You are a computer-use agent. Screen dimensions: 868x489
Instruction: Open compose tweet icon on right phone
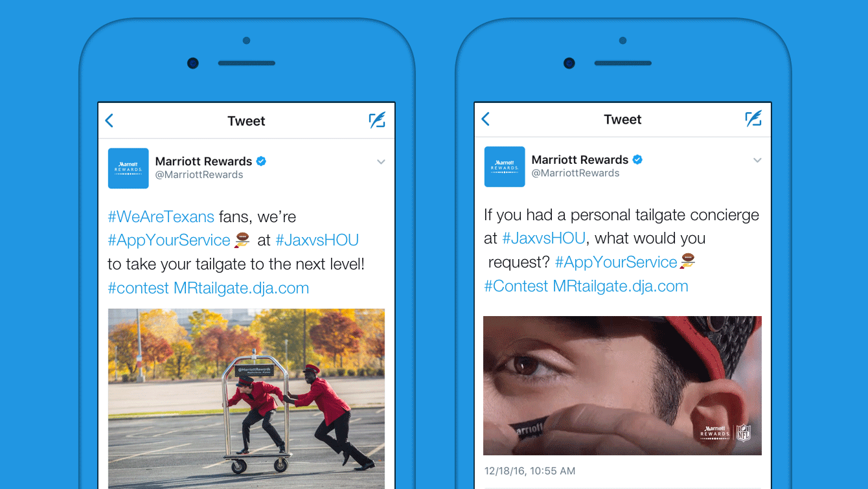coord(753,119)
